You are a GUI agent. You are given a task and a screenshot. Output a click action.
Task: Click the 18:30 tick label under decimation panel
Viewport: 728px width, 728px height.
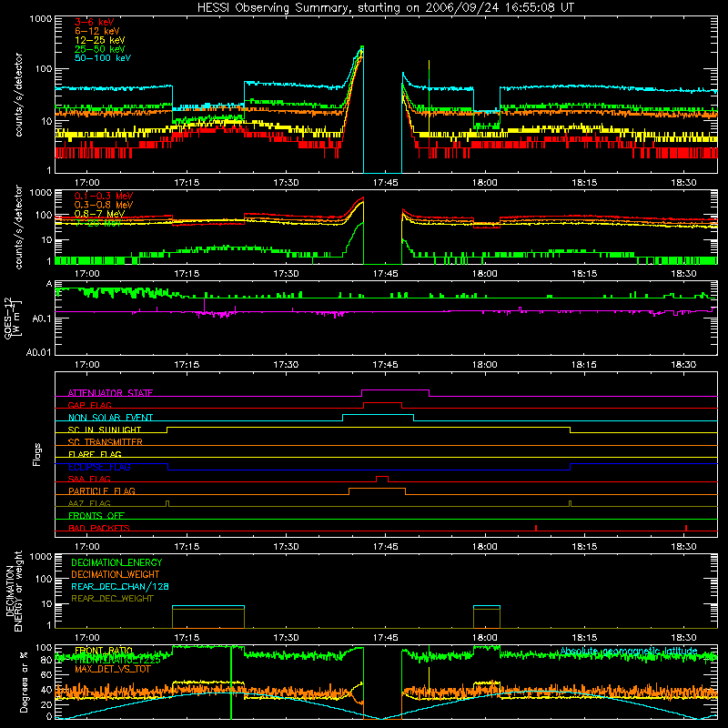click(683, 638)
